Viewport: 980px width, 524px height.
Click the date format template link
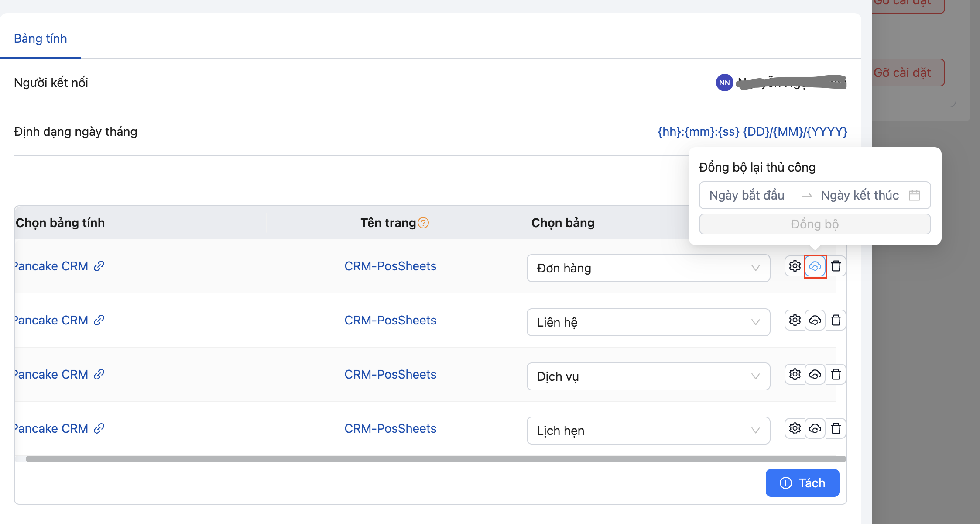[x=752, y=131]
